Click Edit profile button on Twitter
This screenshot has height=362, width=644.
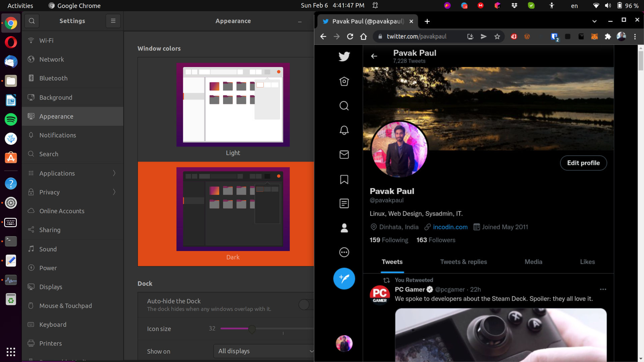[x=583, y=163]
